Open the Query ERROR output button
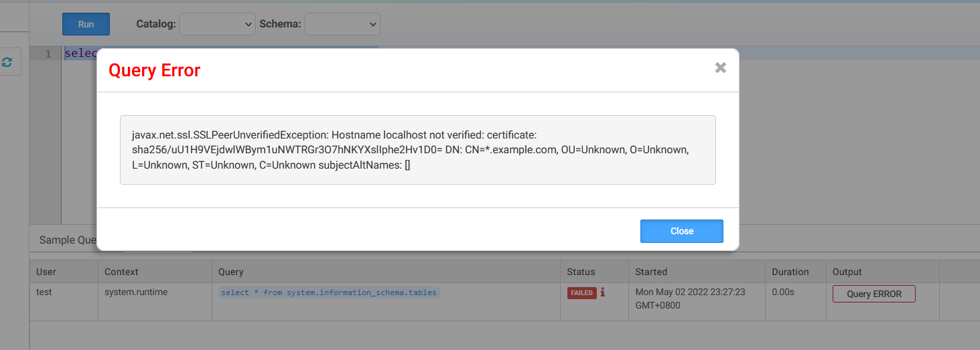Screen dimensions: 980x350 click(x=873, y=294)
